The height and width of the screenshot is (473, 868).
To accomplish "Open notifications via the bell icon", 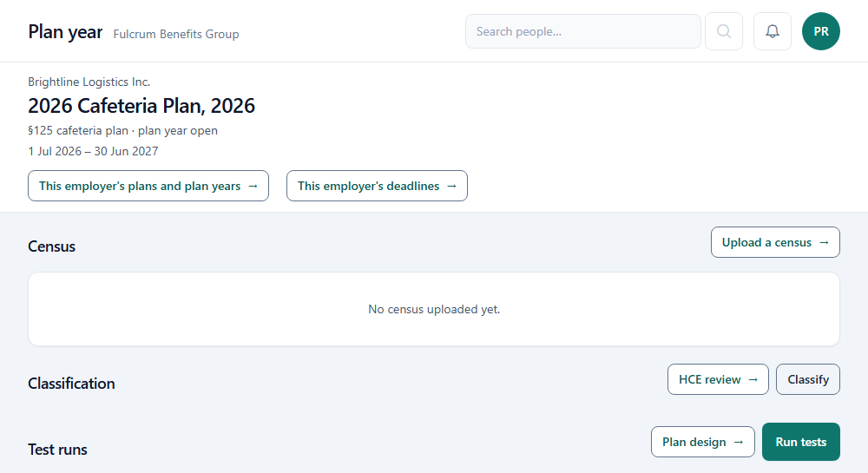I will click(773, 31).
